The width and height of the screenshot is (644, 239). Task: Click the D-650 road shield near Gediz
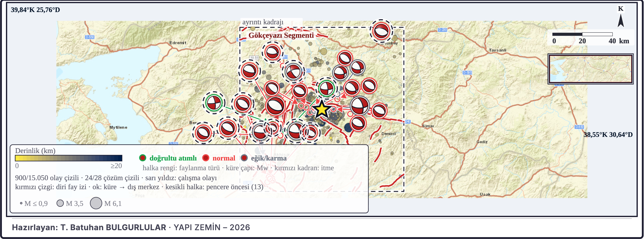[579, 127]
